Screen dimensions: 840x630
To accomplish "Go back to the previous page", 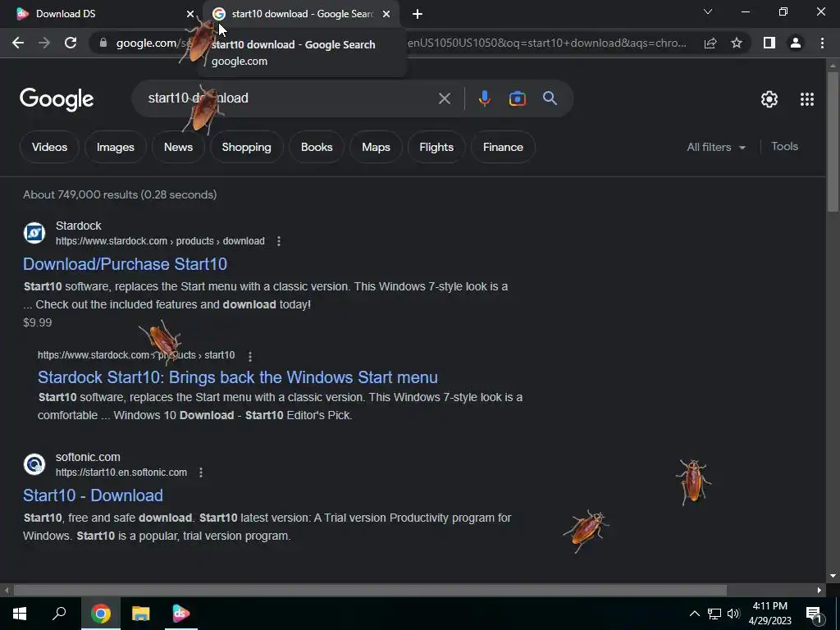I will (18, 43).
